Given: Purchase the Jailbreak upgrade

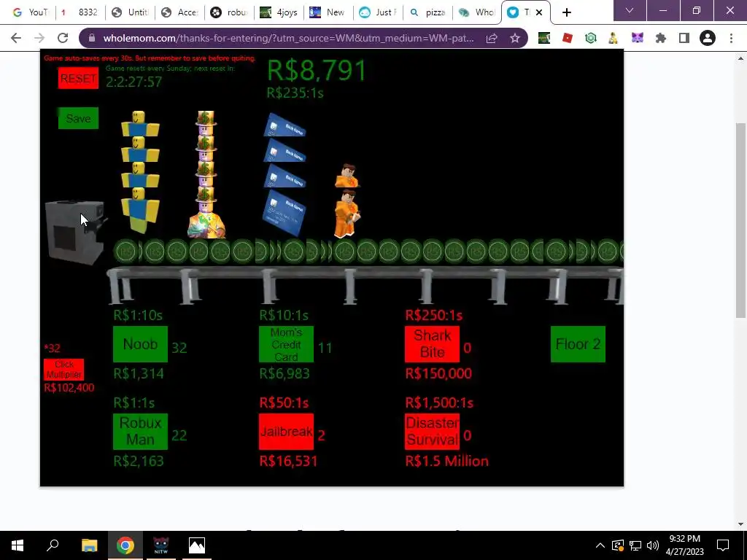Looking at the screenshot, I should point(286,432).
